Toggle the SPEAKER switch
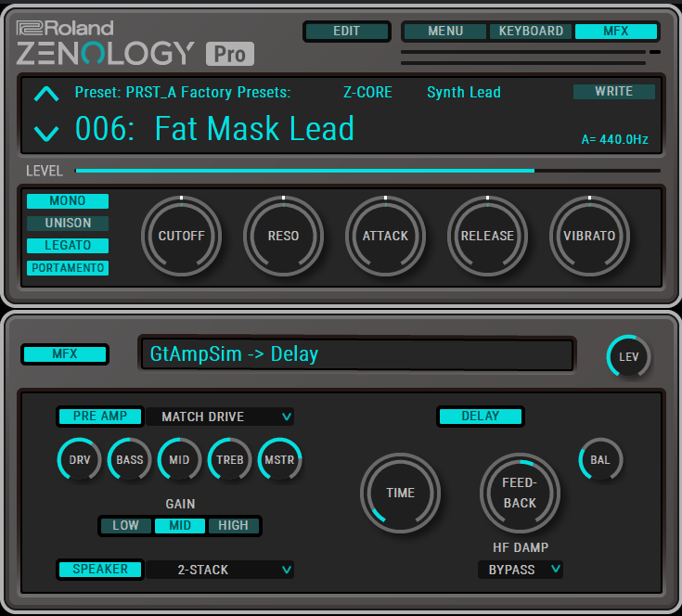 tap(100, 569)
